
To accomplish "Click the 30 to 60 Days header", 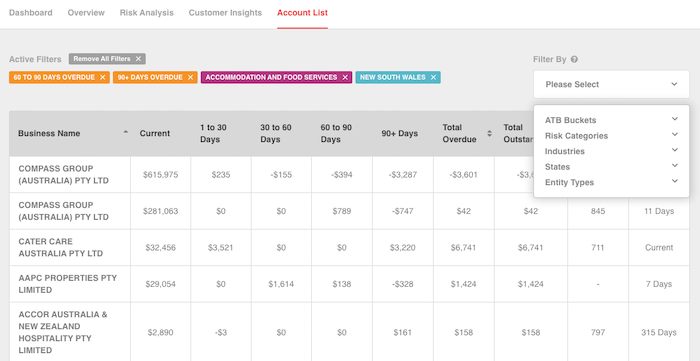I will 276,133.
